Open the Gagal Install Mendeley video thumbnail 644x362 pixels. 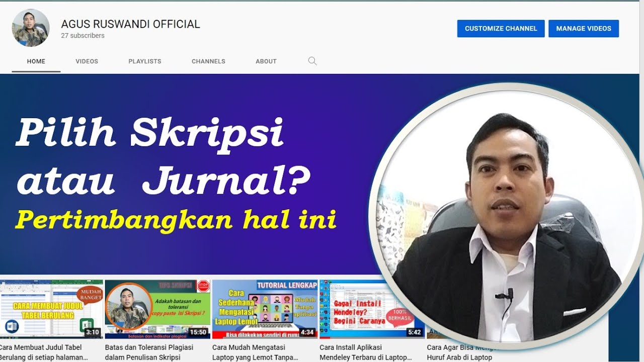372,309
